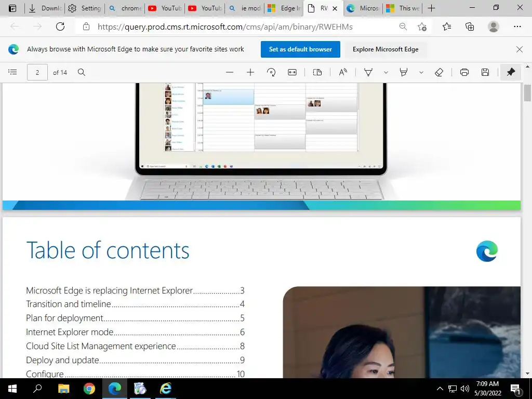
Task: Switch to the Settings tab
Action: click(x=85, y=8)
